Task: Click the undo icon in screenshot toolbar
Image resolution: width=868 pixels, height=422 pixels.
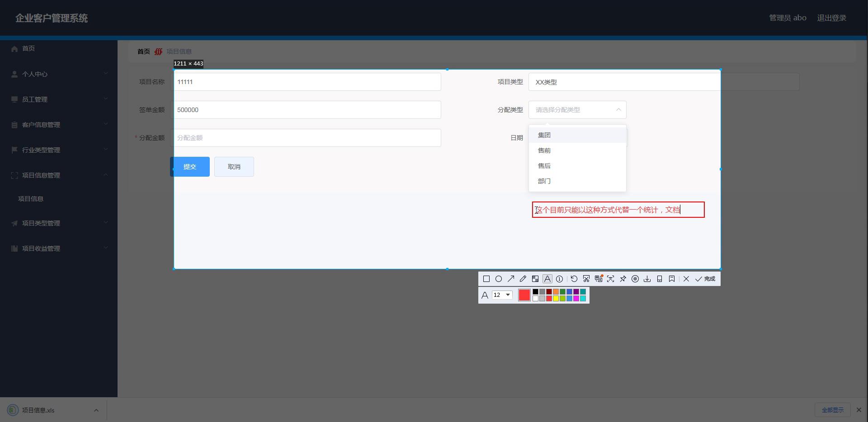Action: 574,279
